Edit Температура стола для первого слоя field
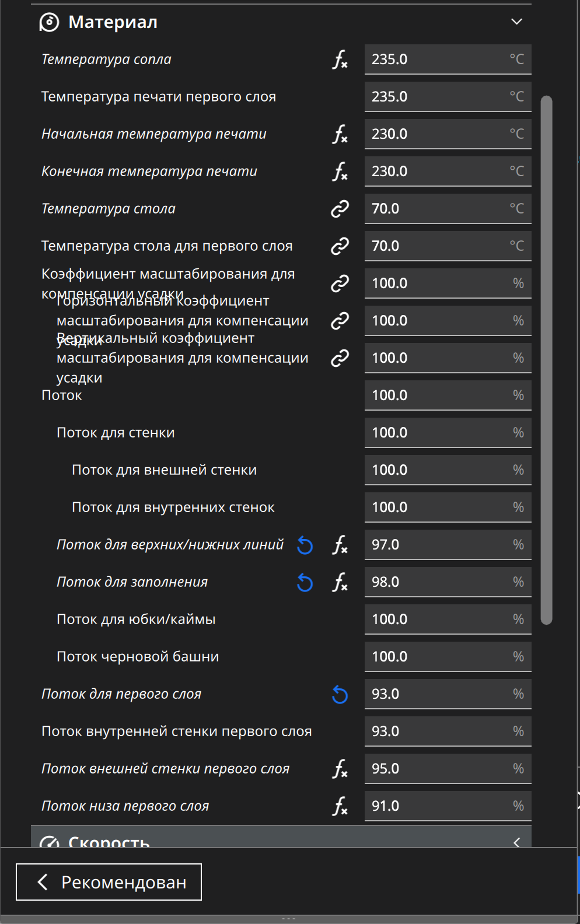Viewport: 580px width, 924px height. point(448,246)
